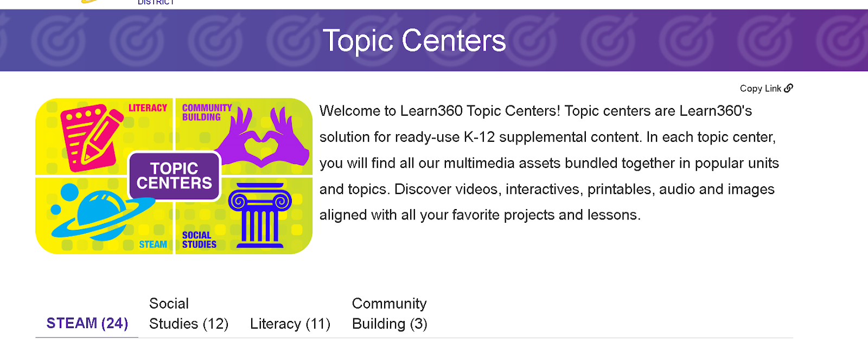Image resolution: width=868 pixels, height=346 pixels.
Task: Click the line ending with projects and lessons
Action: pyautogui.click(x=480, y=215)
